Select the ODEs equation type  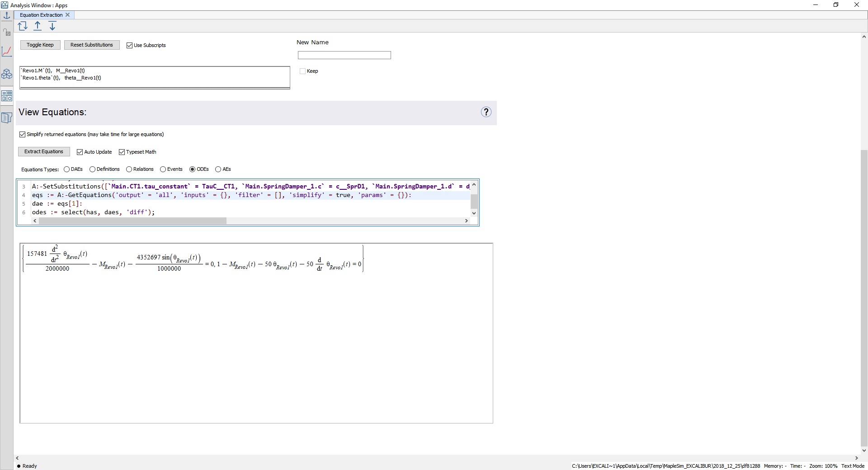pyautogui.click(x=193, y=169)
